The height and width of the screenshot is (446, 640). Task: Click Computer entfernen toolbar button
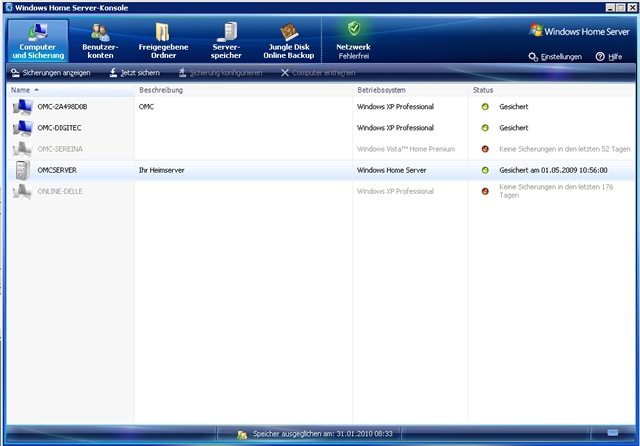point(318,73)
